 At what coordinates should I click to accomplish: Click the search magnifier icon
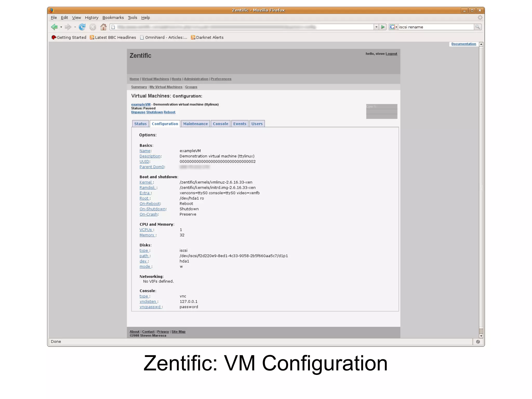477,27
